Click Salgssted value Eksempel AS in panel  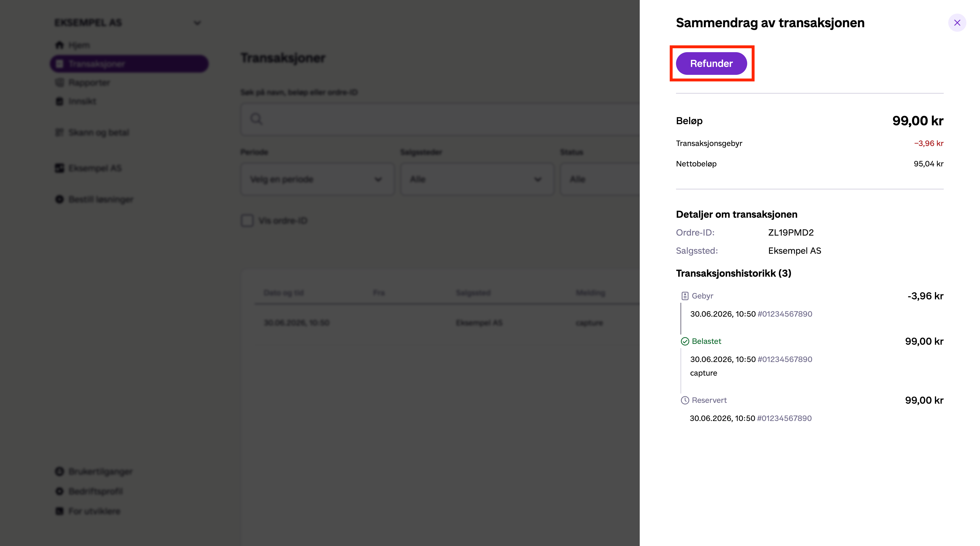[x=795, y=251]
